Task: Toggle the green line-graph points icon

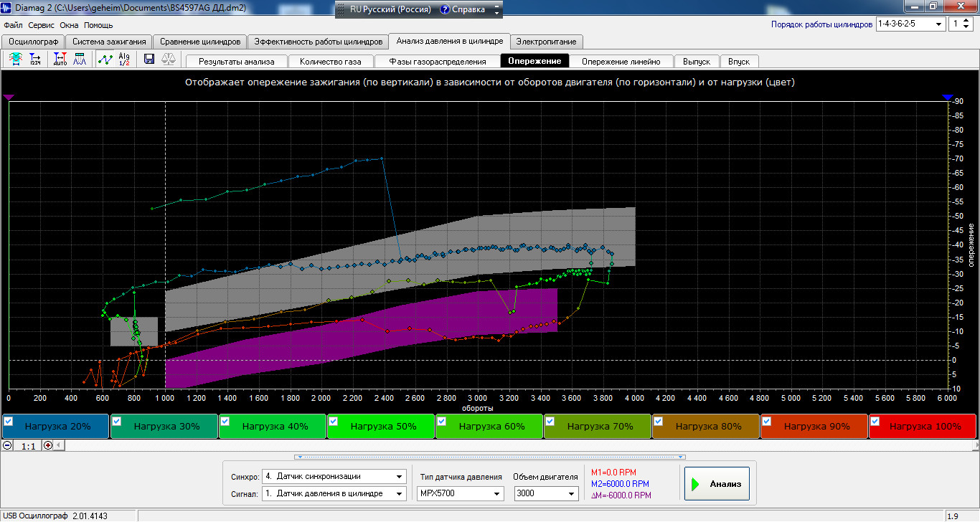Action: click(105, 60)
